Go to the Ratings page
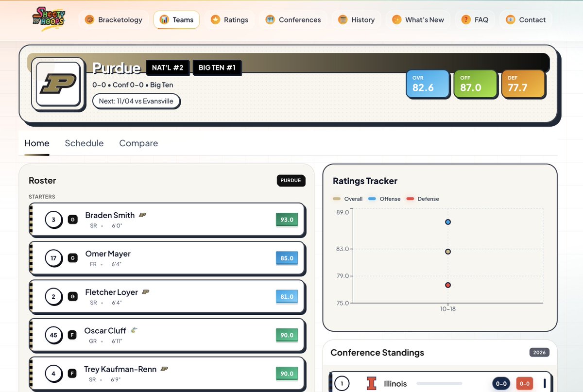 tap(229, 20)
